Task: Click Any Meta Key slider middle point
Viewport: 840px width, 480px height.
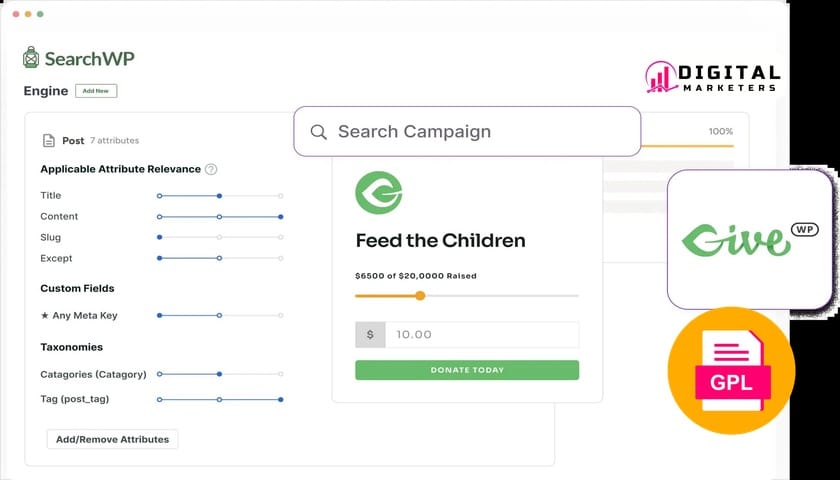Action: (219, 316)
